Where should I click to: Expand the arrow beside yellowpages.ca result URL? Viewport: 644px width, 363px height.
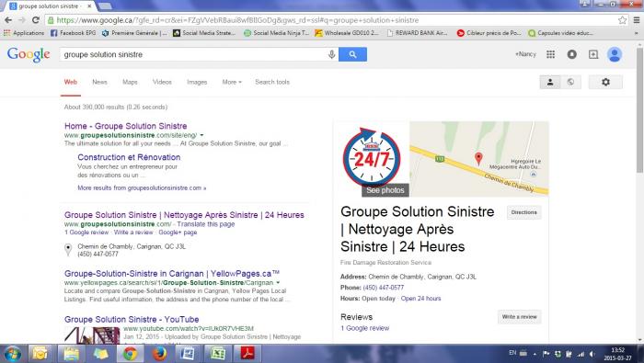(278, 283)
